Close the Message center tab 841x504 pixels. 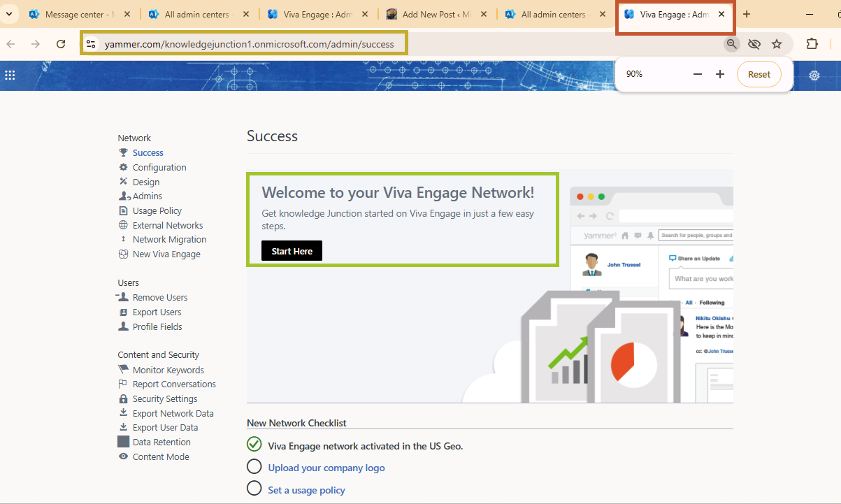[127, 14]
